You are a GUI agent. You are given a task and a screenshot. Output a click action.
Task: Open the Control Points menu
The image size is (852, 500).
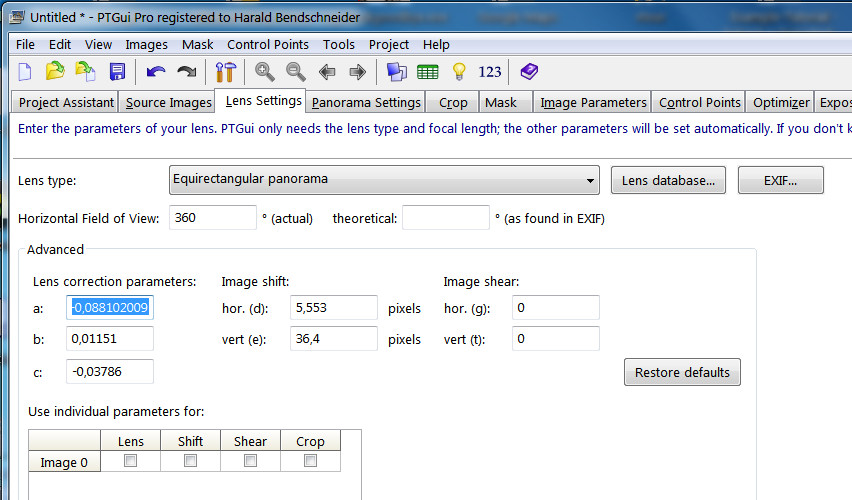click(268, 44)
